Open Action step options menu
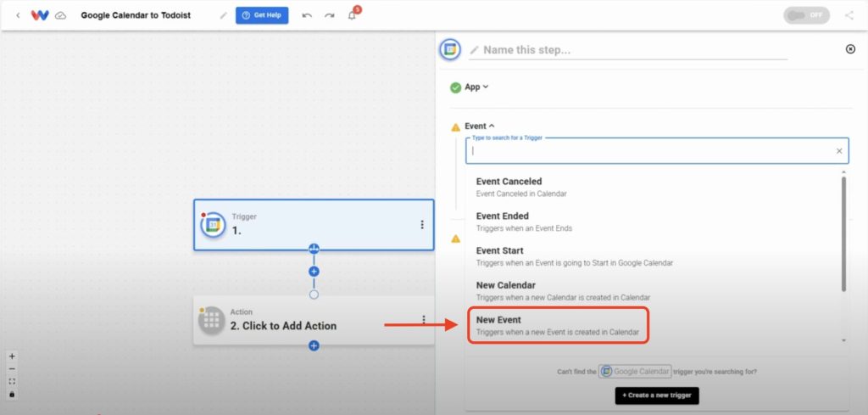This screenshot has height=415, width=868. (x=424, y=320)
